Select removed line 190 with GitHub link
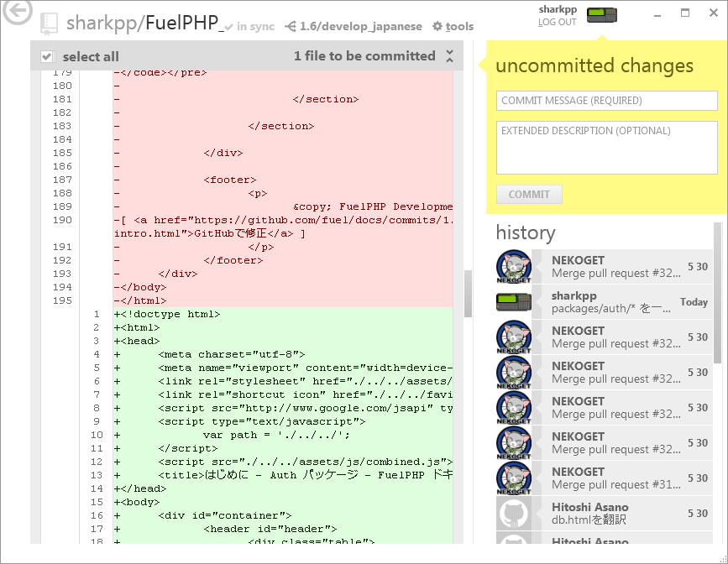This screenshot has height=564, width=728. click(x=283, y=227)
